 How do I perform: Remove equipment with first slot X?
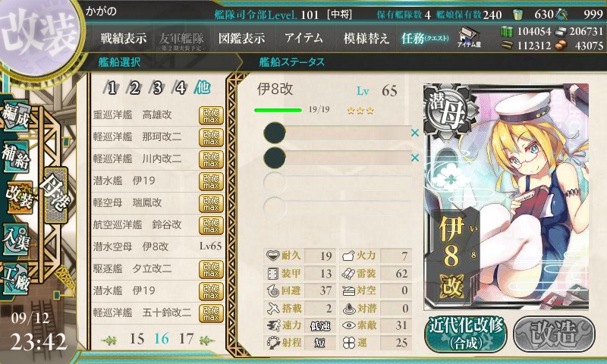tap(415, 133)
